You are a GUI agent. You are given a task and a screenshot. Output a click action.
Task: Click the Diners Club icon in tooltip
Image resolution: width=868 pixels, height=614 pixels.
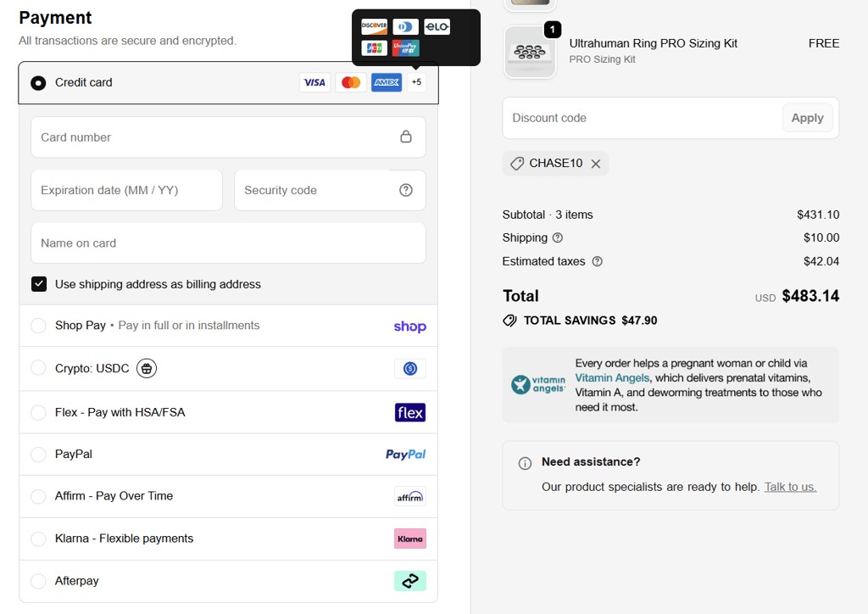[x=405, y=26]
